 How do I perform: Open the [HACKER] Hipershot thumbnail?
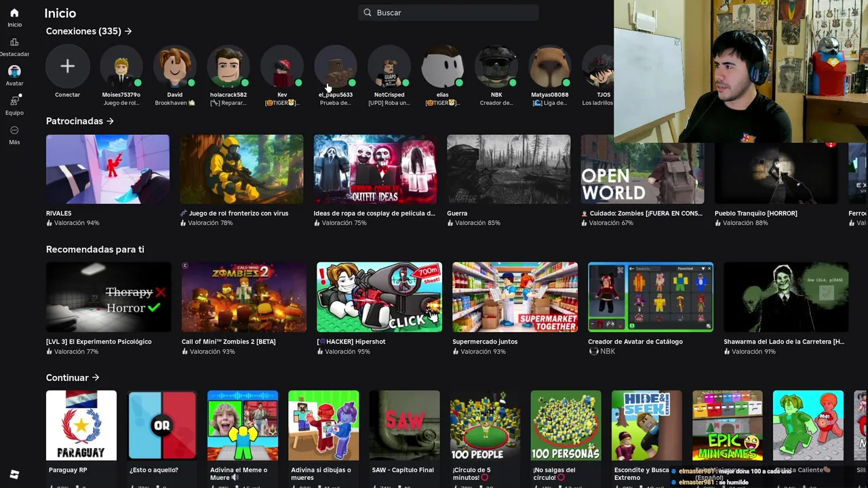(379, 297)
